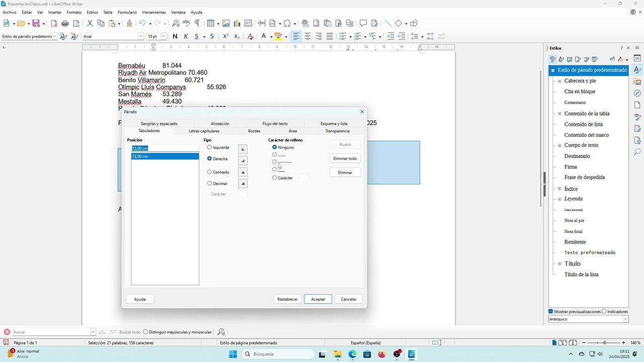Click the Justified alignment icon in toolbar
This screenshot has height=362, width=644.
click(330, 36)
